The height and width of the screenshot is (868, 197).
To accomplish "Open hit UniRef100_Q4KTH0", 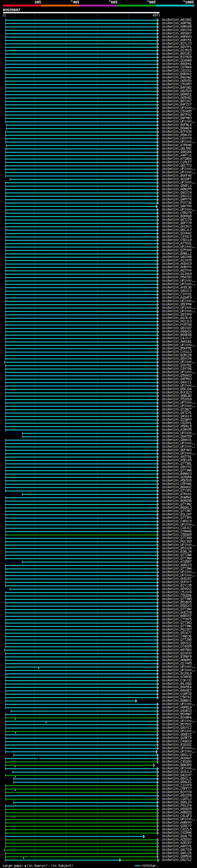I will [x=177, y=206].
